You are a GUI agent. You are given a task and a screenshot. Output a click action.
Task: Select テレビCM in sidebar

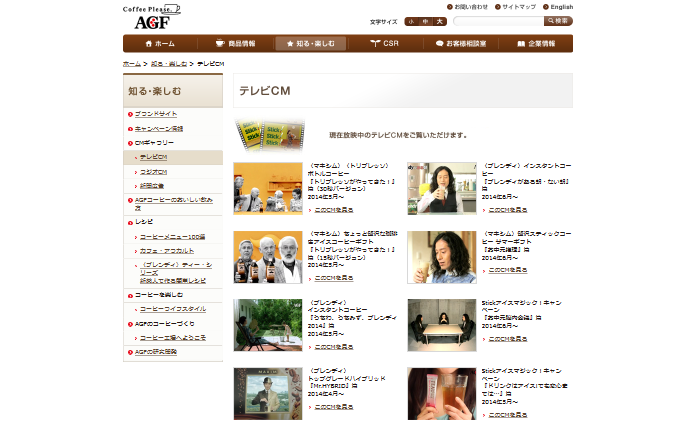[x=154, y=157]
